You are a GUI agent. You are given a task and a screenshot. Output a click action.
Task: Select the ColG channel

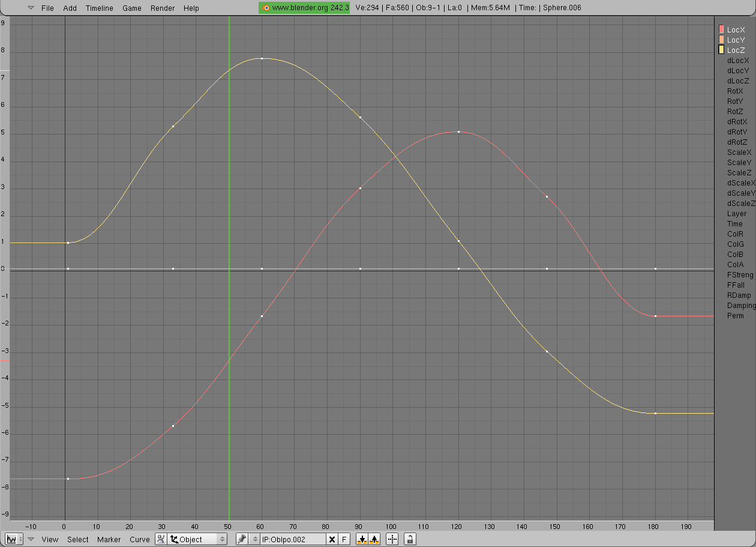[736, 244]
